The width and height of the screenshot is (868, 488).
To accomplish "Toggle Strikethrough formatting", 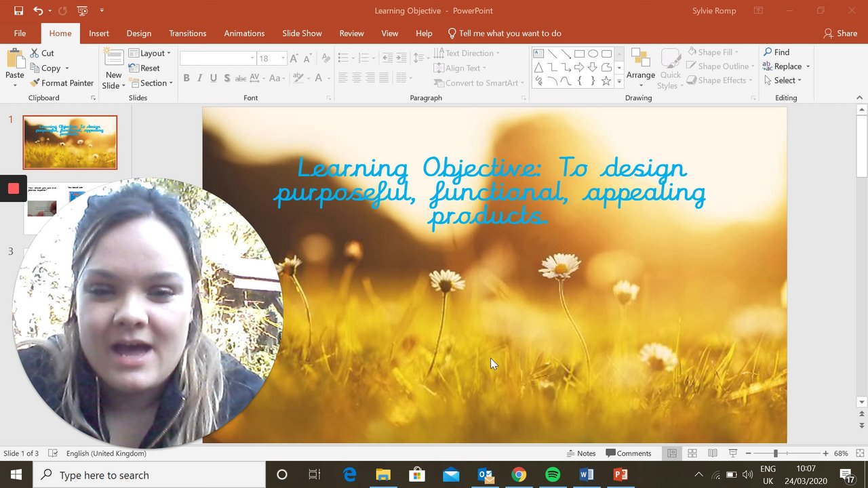I will 241,79.
